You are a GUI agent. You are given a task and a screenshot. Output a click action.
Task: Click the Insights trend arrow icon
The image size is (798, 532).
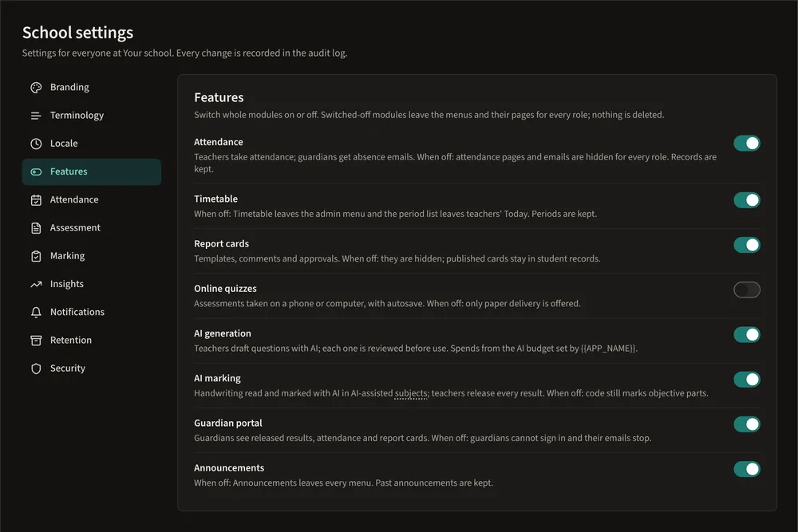tap(36, 284)
